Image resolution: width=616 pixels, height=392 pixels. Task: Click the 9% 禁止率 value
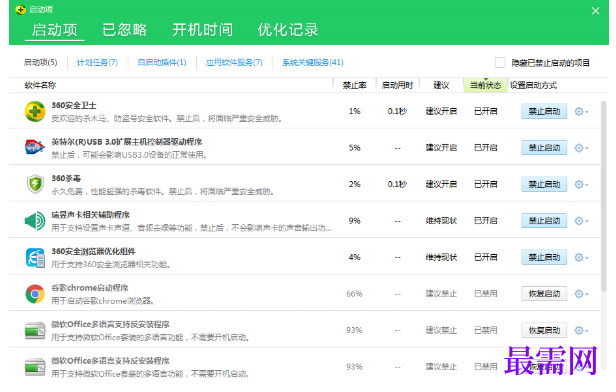tap(354, 221)
